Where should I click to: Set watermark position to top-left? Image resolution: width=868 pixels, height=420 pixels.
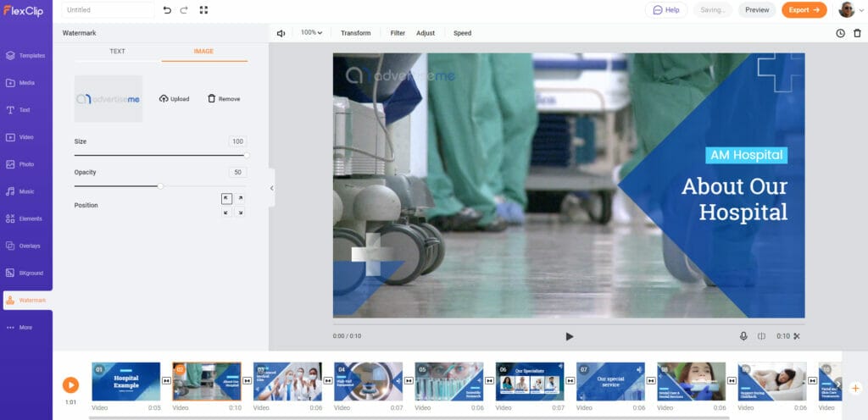226,199
